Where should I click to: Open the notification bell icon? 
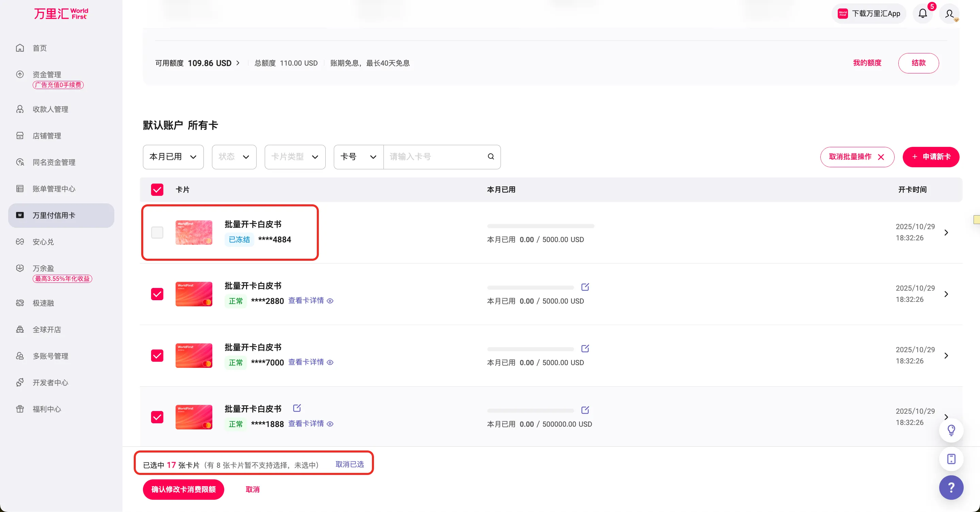922,14
